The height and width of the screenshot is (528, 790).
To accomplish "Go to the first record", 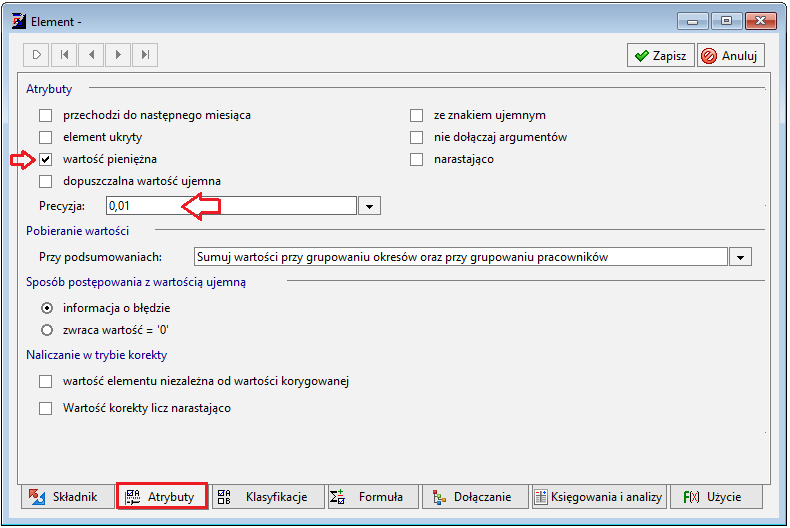I will click(x=64, y=55).
